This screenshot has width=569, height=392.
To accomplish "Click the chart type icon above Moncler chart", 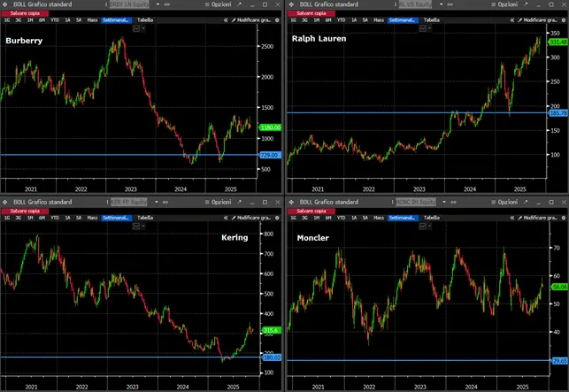I will [x=422, y=227].
